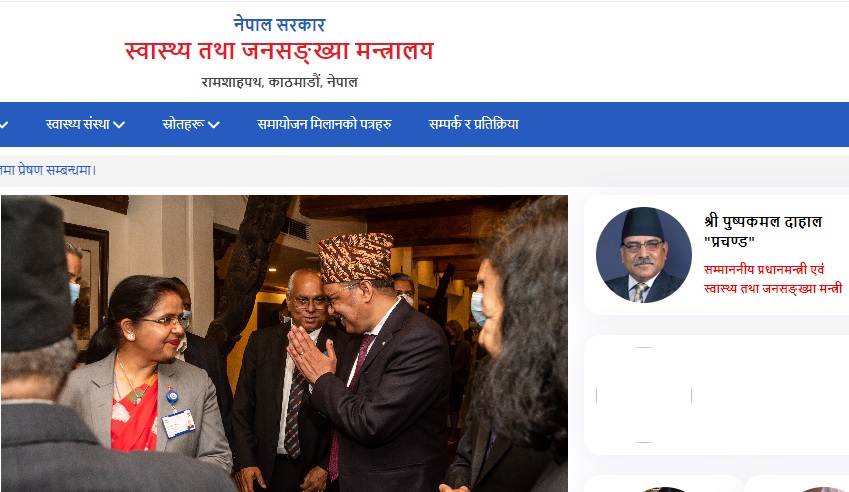Expand the स्वास्थ्य संस्था menu chevron
The image size is (849, 492).
[x=119, y=125]
